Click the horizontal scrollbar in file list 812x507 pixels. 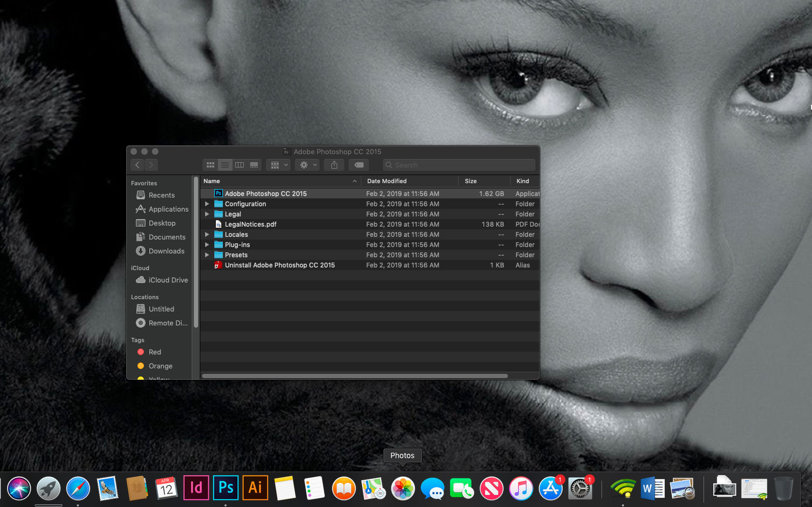(x=355, y=376)
